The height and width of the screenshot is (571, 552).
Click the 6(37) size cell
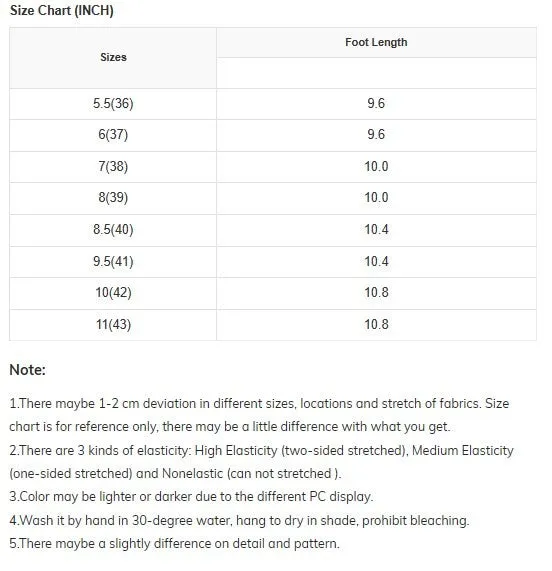pyautogui.click(x=113, y=135)
